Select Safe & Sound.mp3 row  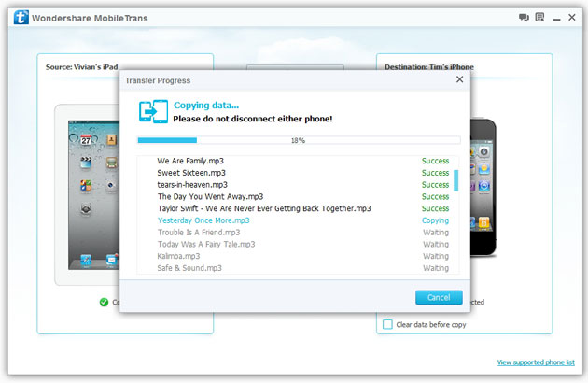296,268
